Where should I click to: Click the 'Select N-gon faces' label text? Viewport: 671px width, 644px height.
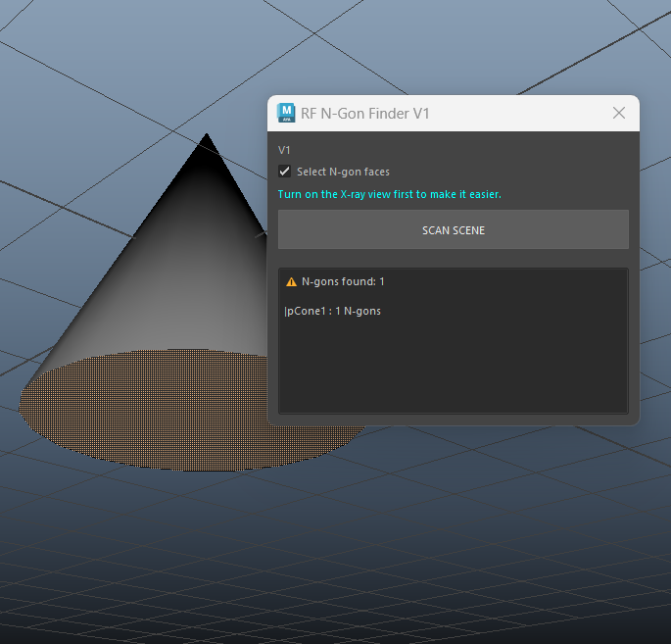[343, 172]
